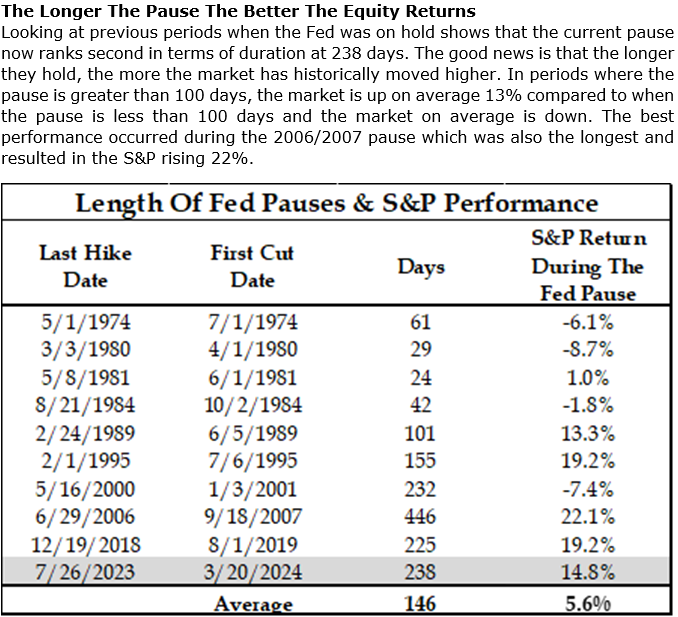The image size is (678, 617).
Task: Select the "Last Hike Date" column header
Action: (x=85, y=266)
